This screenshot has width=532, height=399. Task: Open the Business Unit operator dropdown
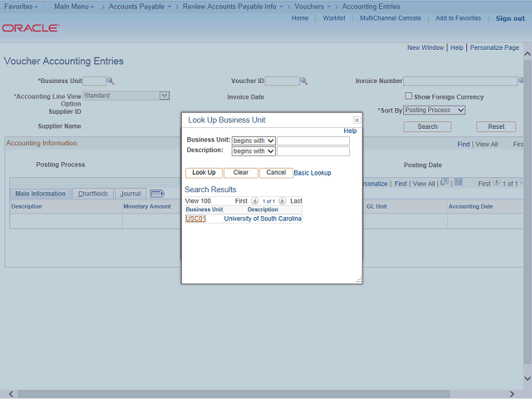254,140
